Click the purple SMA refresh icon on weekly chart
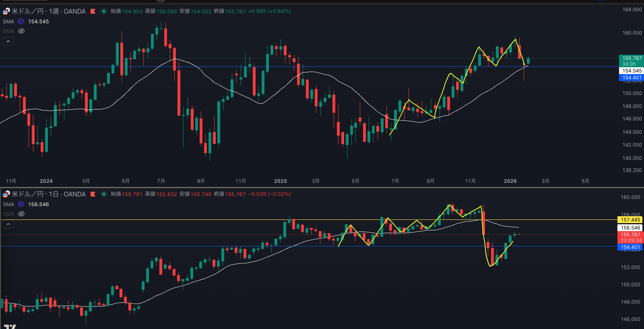644x329 pixels. point(21,22)
